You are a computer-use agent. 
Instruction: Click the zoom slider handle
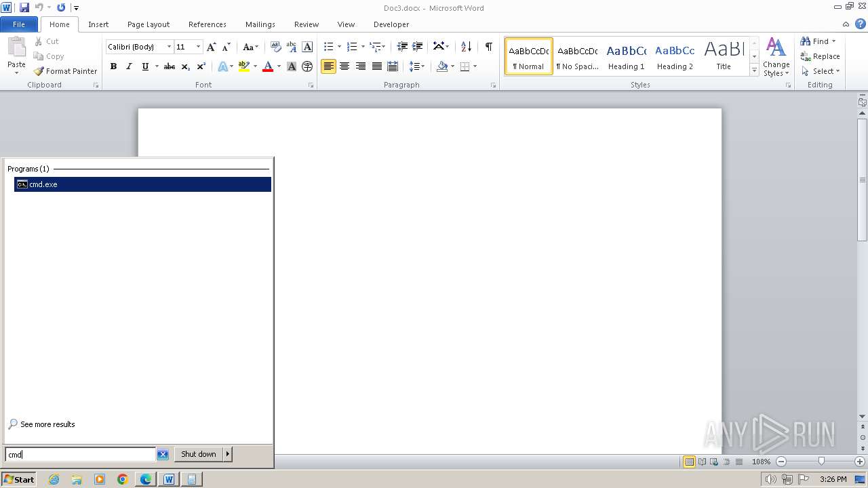pyautogui.click(x=821, y=462)
